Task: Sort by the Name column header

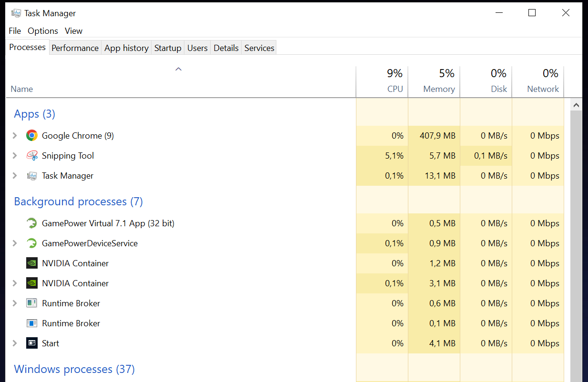Action: click(x=181, y=82)
